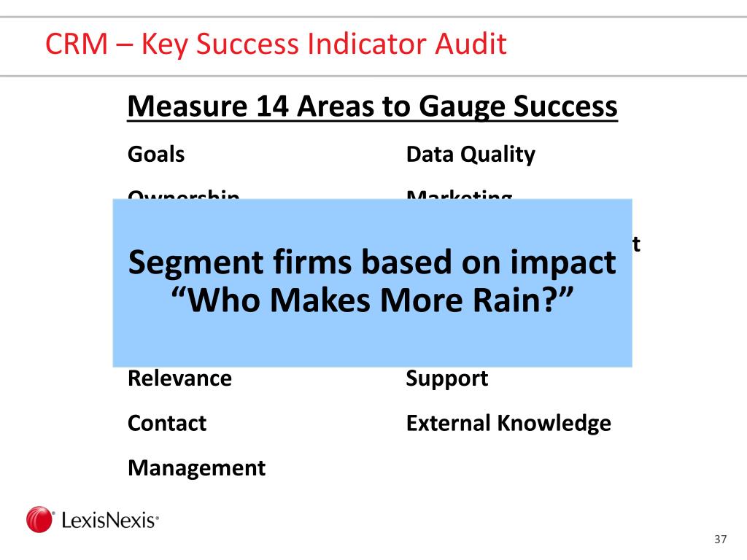Screen dimensions: 747x560
Task: Click the partially hidden Ownership item
Action: tap(183, 194)
